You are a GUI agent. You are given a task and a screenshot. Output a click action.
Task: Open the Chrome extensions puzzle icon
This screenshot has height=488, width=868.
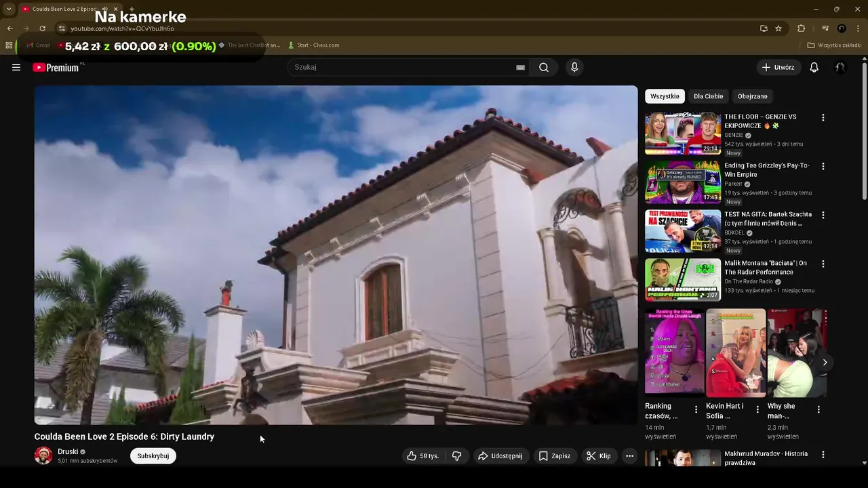801,28
